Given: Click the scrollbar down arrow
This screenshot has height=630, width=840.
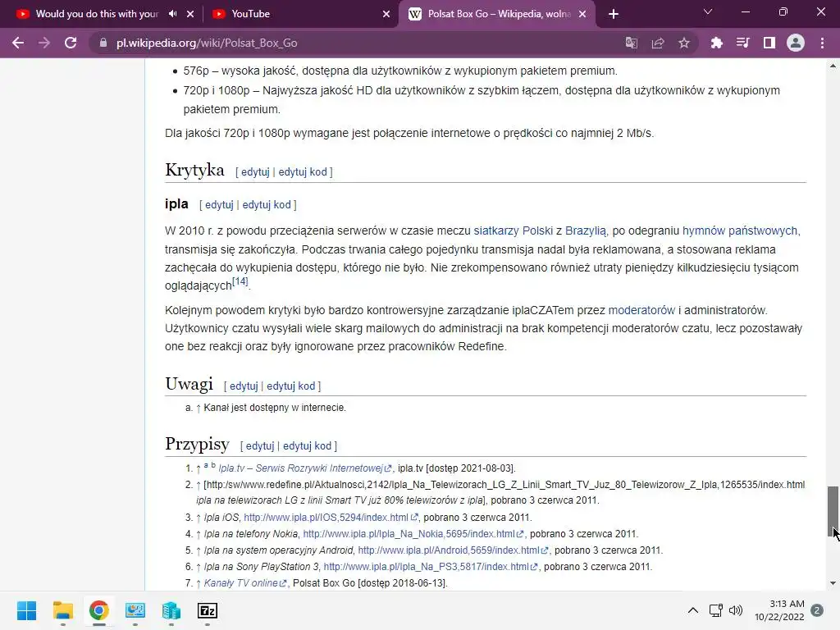Looking at the screenshot, I should pos(833,583).
